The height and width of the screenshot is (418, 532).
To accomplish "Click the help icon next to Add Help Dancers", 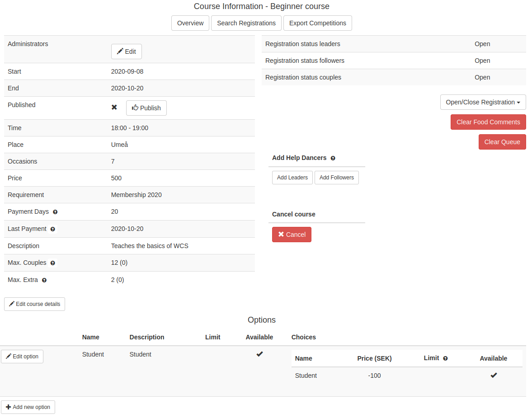I will pyautogui.click(x=333, y=158).
